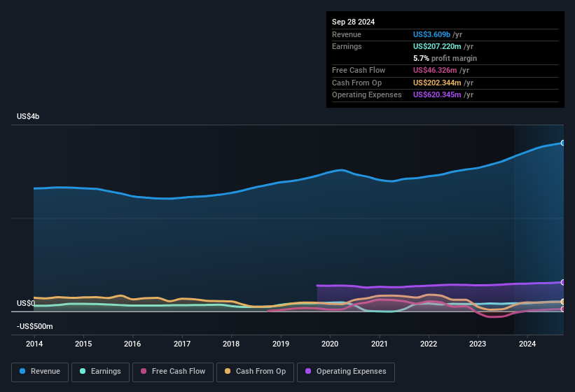Screen dimensions: 575x392
Task: Click the 2017 x-axis label
Action: [182, 344]
